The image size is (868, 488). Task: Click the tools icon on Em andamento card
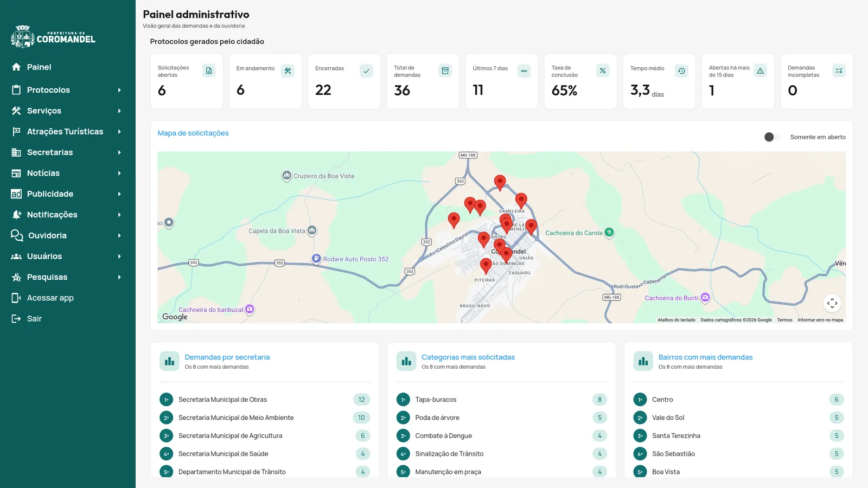pyautogui.click(x=288, y=70)
